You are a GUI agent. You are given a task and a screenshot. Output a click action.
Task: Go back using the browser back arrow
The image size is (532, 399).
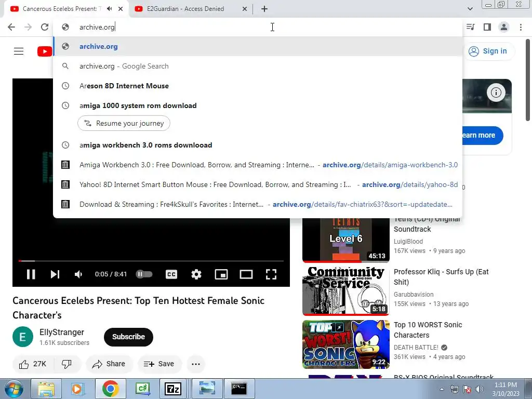click(11, 27)
